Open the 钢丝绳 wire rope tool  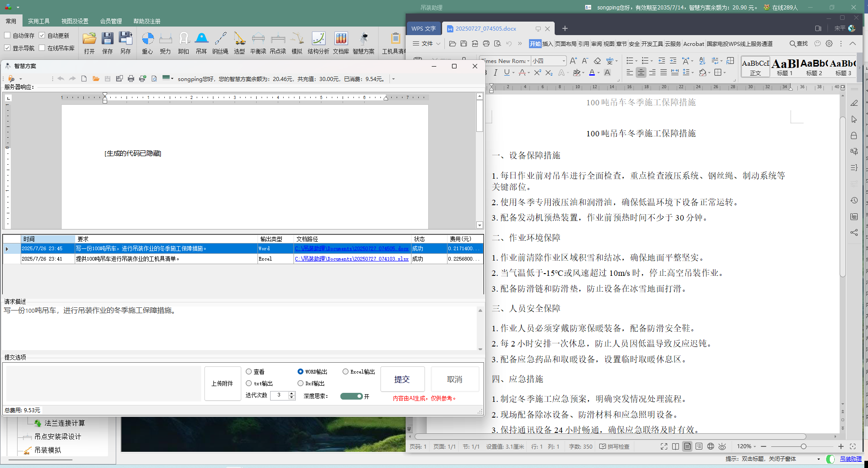pos(220,43)
